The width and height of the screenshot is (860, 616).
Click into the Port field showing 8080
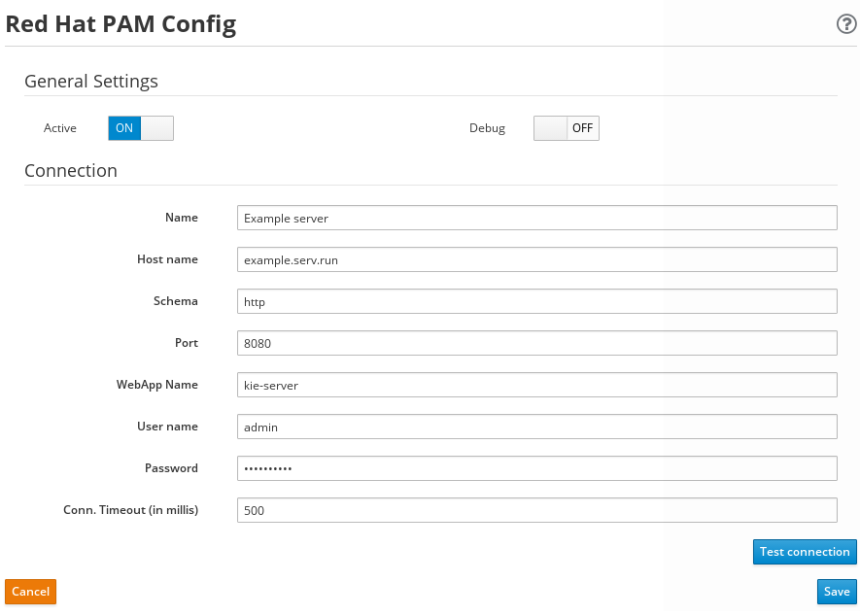click(537, 343)
